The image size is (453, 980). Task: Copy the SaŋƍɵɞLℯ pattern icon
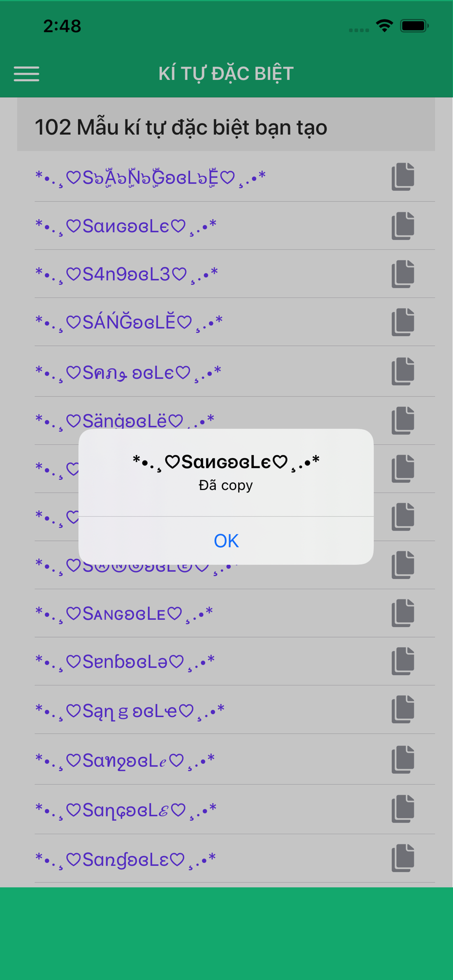point(403,760)
